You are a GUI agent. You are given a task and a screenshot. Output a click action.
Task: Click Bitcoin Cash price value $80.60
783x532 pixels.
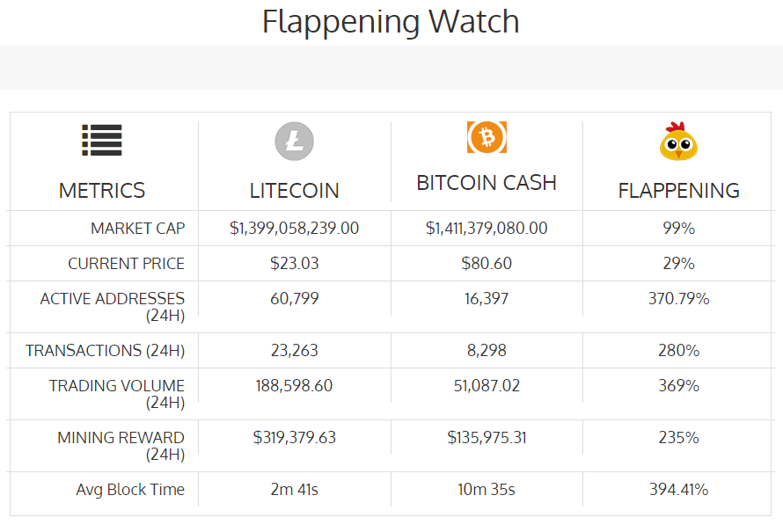pos(487,264)
